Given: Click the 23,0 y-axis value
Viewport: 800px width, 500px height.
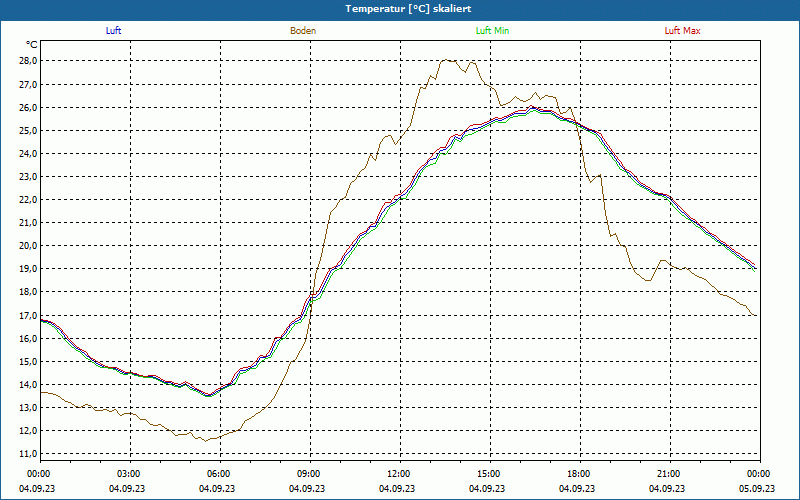Looking at the screenshot, I should 29,177.
